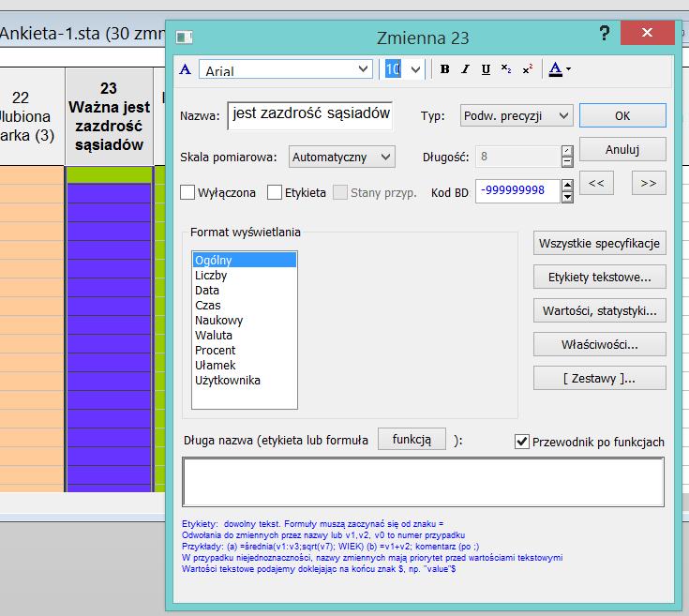Image resolution: width=689 pixels, height=616 pixels.
Task: Open the font size dropdown
Action: click(415, 69)
